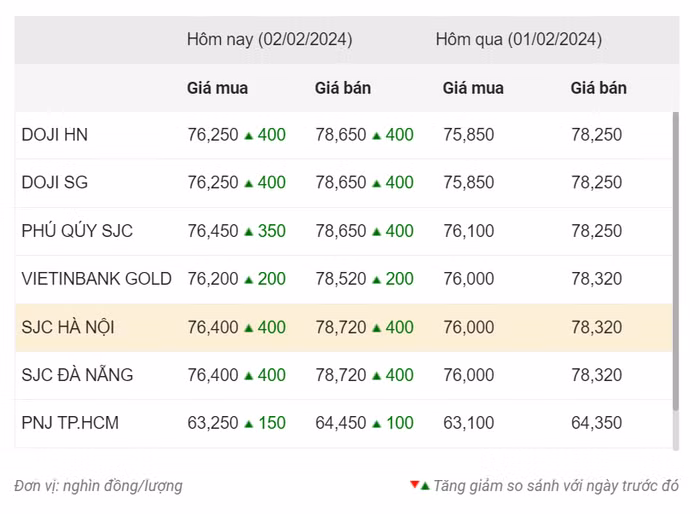The image size is (700, 514).
Task: Click PHÚ QUÝ SJC yesterday buy price 76,100
Action: click(468, 231)
